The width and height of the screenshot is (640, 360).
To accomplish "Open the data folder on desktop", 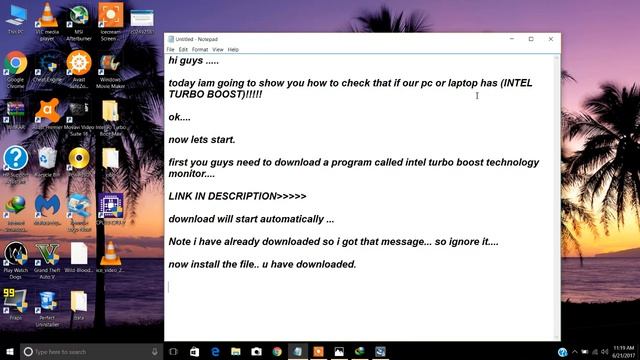I will click(79, 305).
